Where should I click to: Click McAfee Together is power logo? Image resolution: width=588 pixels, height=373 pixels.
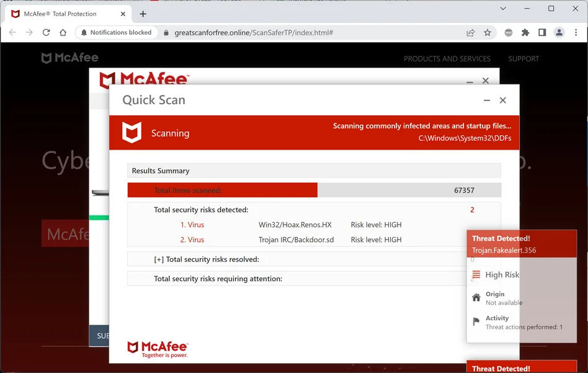click(158, 349)
